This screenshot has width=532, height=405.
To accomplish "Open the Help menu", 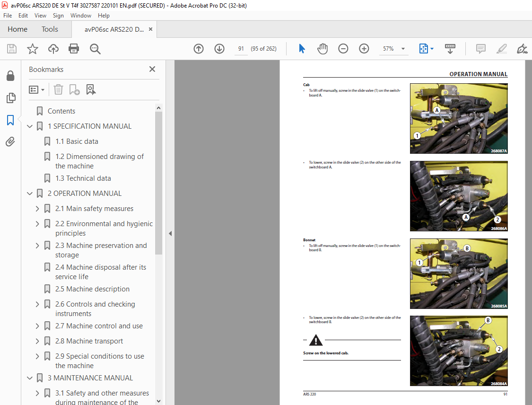I will [x=104, y=16].
